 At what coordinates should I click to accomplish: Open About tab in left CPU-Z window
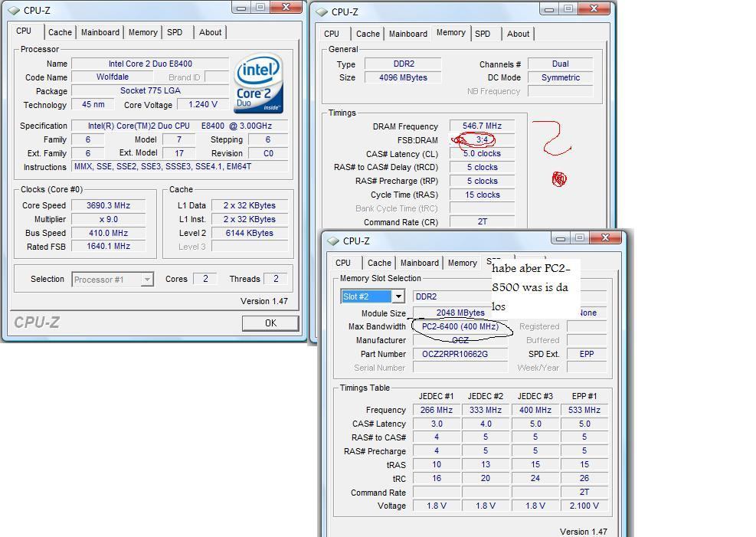click(210, 32)
